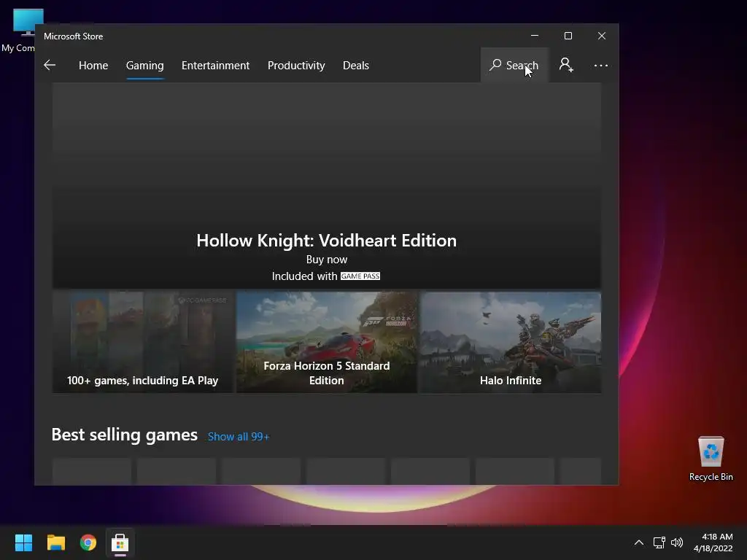Maximize the Microsoft Store window
747x560 pixels.
pos(568,36)
